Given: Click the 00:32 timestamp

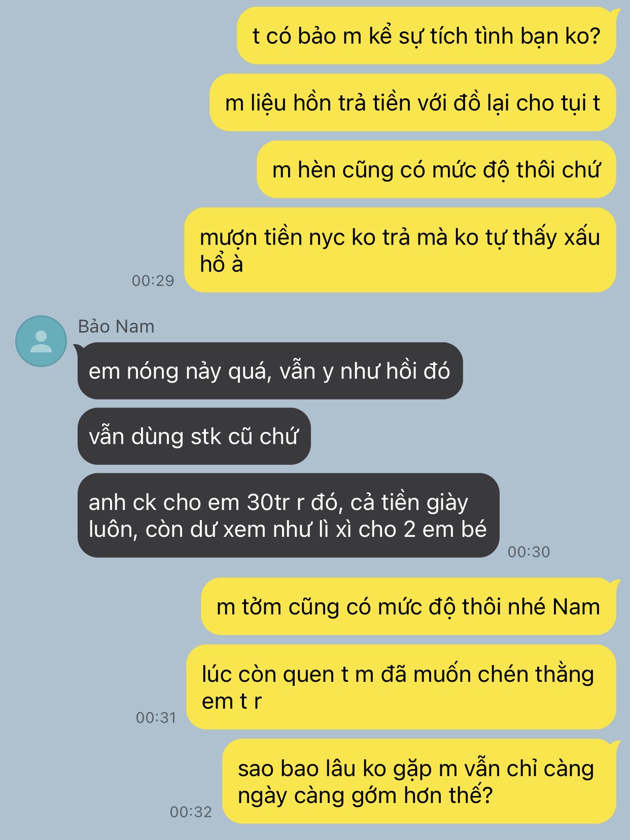Looking at the screenshot, I should point(191,812).
